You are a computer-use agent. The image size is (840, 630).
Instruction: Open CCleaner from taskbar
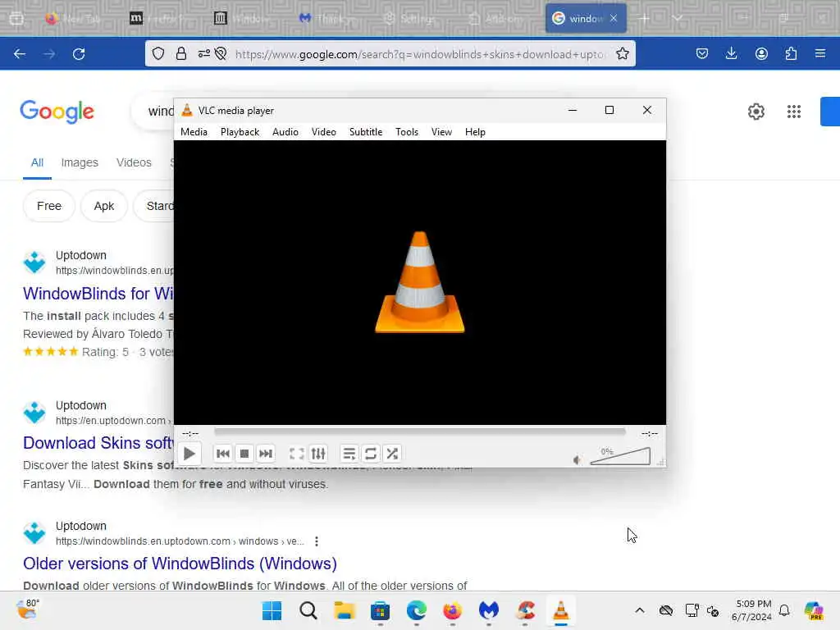pyautogui.click(x=525, y=610)
